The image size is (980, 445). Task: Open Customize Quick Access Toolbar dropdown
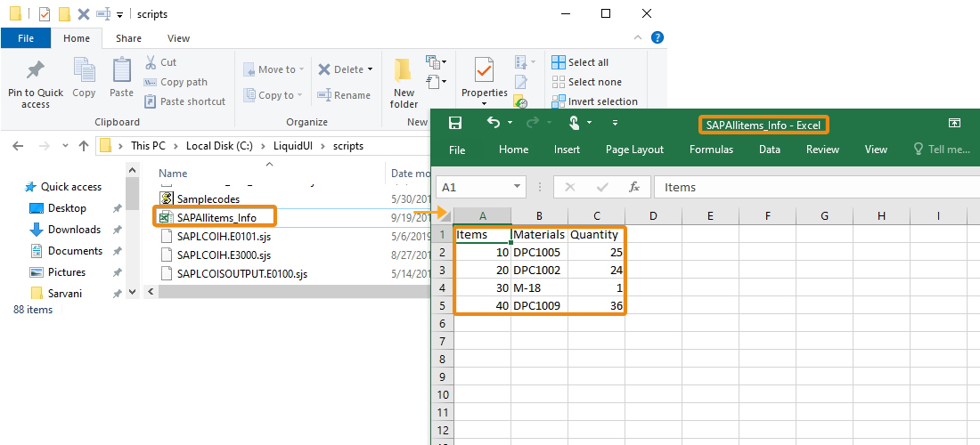click(x=615, y=123)
